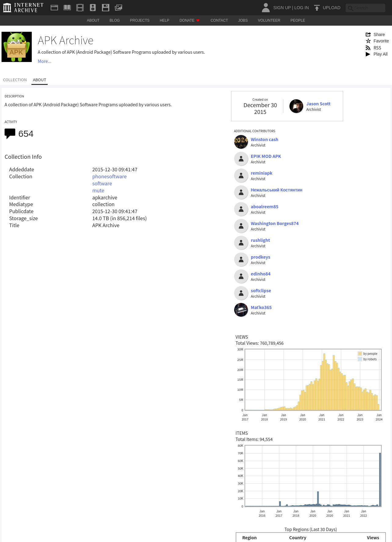
Task: Click the RSS feed icon
Action: tap(368, 48)
